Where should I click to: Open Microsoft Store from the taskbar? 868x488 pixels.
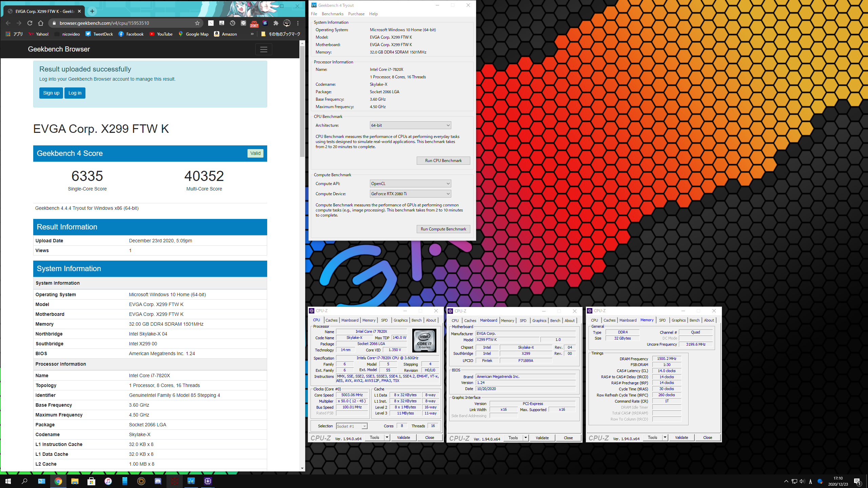click(x=91, y=481)
